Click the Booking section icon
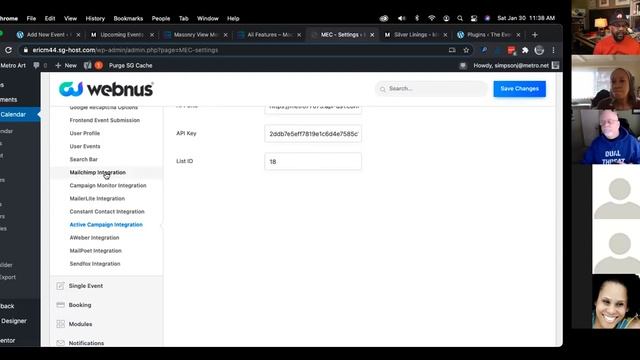Image resolution: width=640 pixels, height=360 pixels. coord(60,305)
